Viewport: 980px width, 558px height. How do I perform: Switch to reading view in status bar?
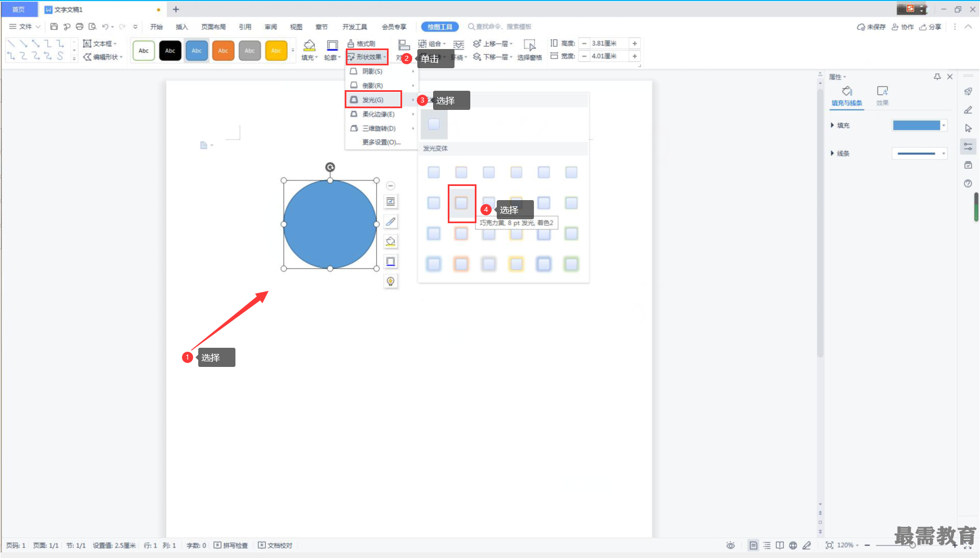click(780, 545)
